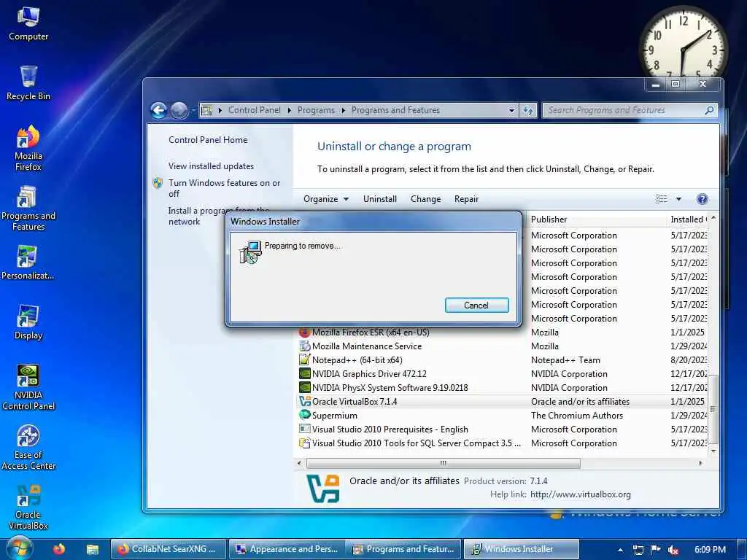
Task: Select NVIDIA PhysX System Software row
Action: pos(502,388)
